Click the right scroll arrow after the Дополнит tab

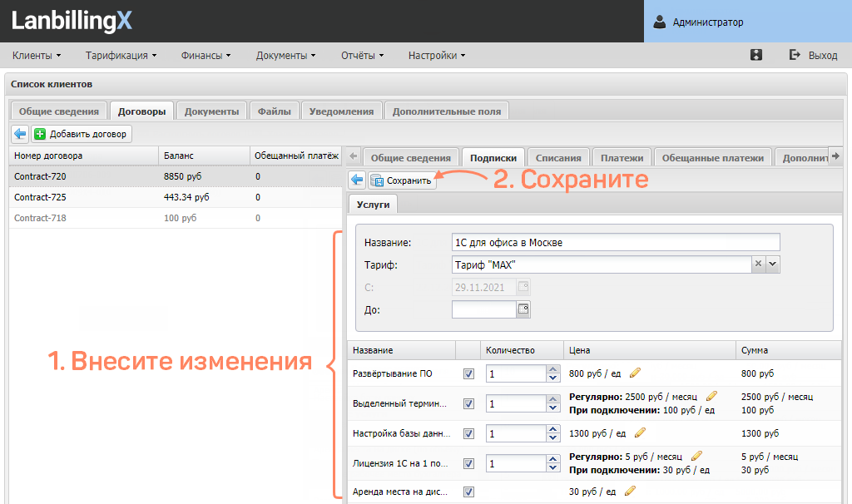pyautogui.click(x=835, y=156)
